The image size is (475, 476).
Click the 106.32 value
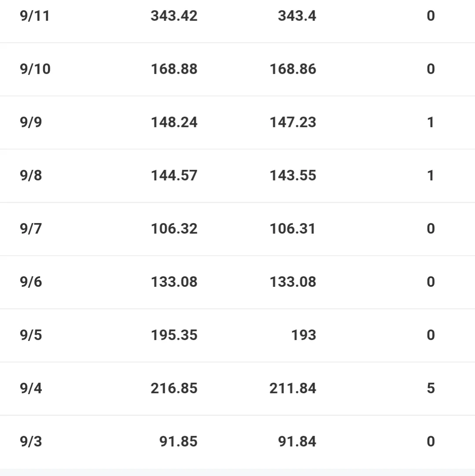pos(174,229)
